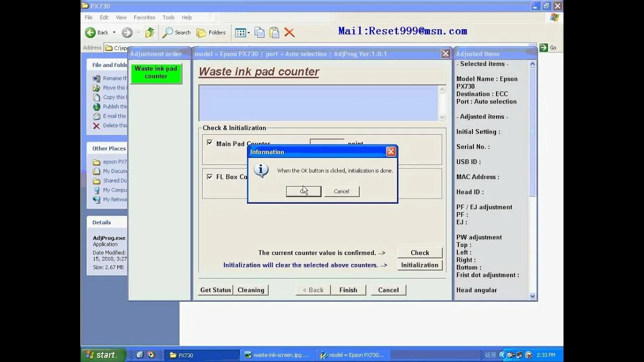Open My Computer link in Other Places
Image resolution: width=644 pixels, height=362 pixels.
(x=110, y=191)
